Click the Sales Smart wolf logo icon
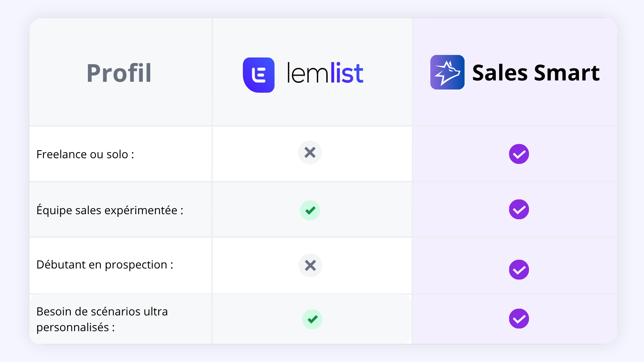644x362 pixels. point(447,72)
